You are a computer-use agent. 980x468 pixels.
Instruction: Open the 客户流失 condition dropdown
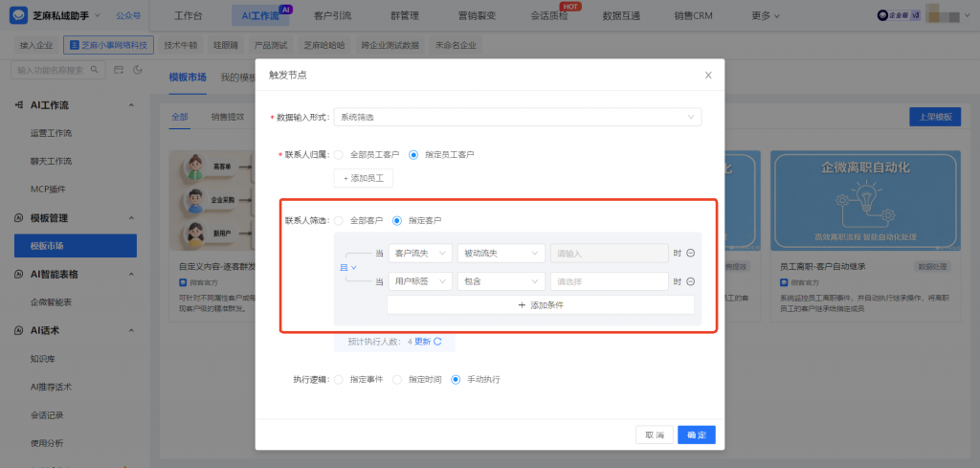[x=420, y=253]
